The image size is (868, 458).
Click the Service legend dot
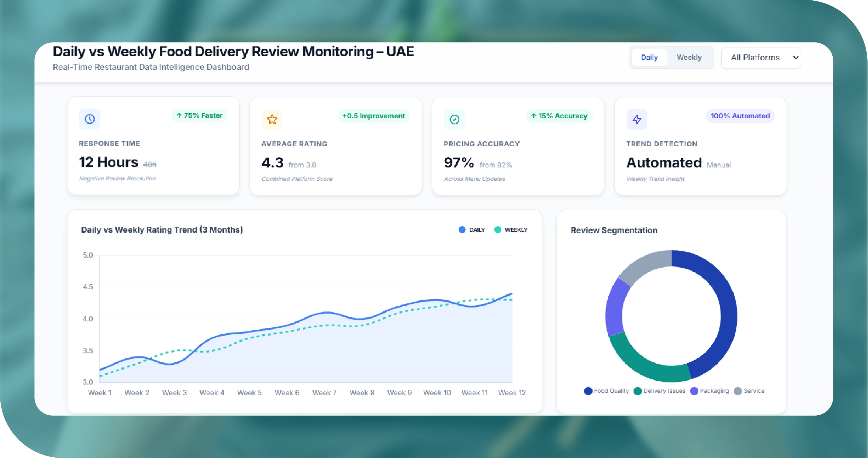click(x=737, y=391)
